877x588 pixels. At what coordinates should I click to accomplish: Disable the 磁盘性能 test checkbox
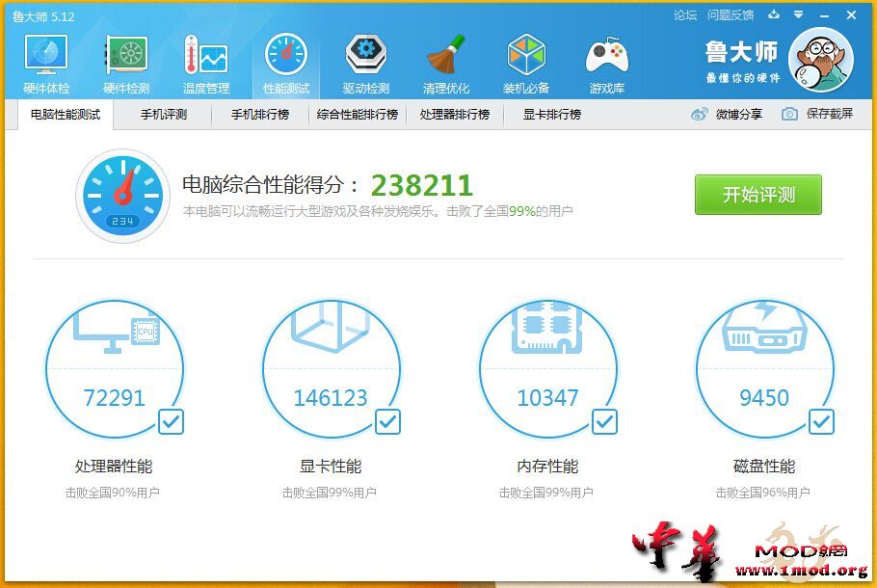[821, 421]
